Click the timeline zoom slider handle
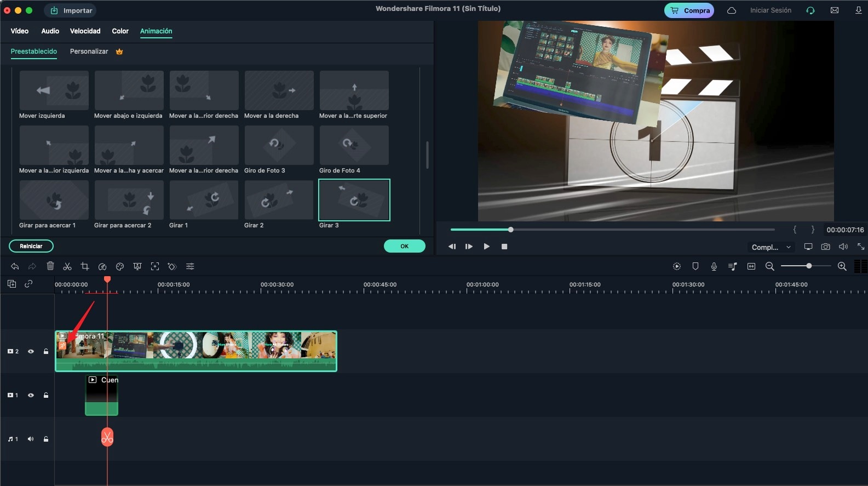The width and height of the screenshot is (868, 486). (809, 266)
